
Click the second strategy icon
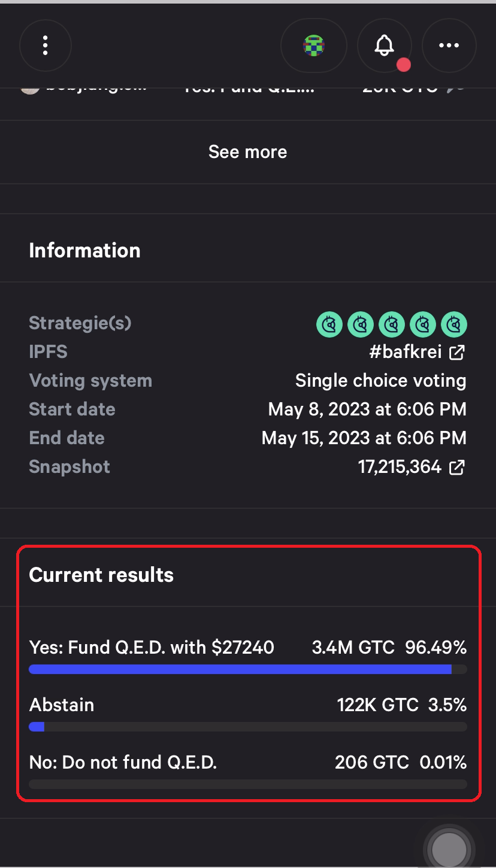pyautogui.click(x=361, y=324)
